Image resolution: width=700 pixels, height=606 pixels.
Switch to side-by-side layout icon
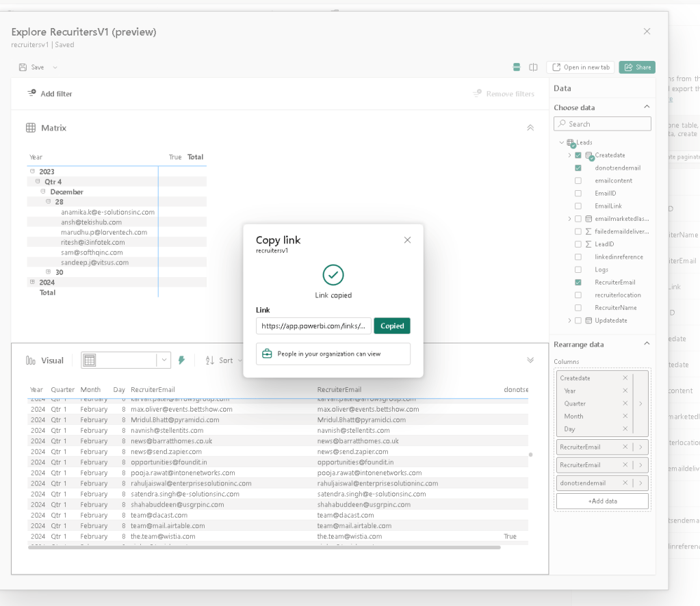pyautogui.click(x=533, y=68)
